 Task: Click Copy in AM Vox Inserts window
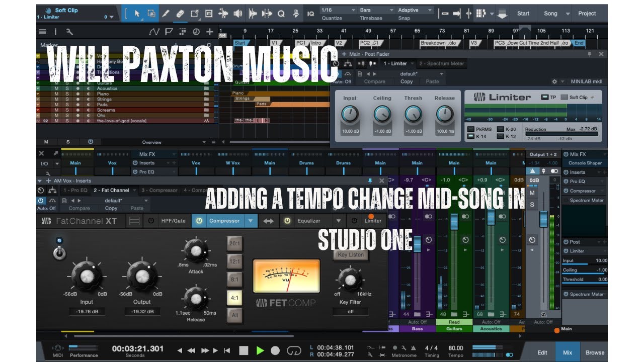click(x=111, y=208)
